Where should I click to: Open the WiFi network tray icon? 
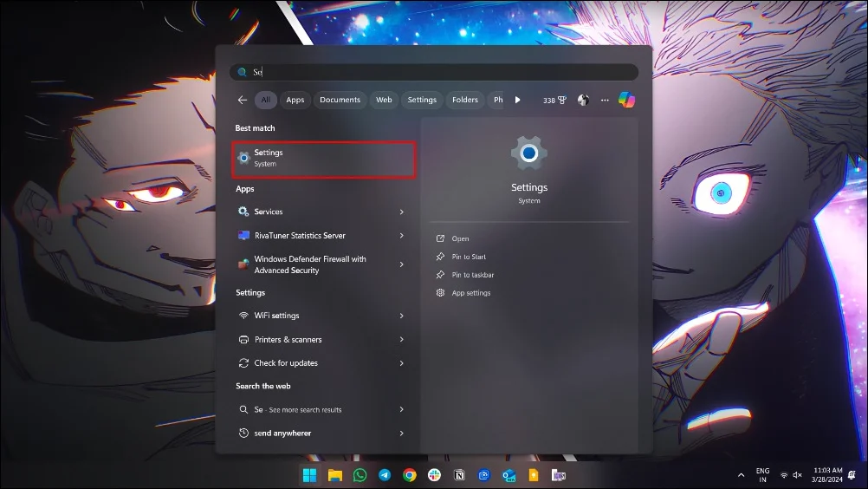(x=784, y=475)
